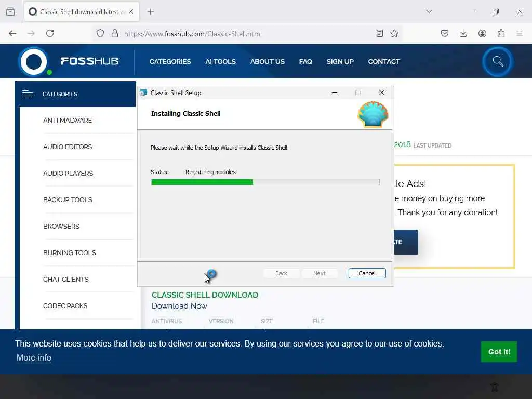Click the disabled Next button in setup
Viewport: 532px width, 399px height.
(x=320, y=273)
